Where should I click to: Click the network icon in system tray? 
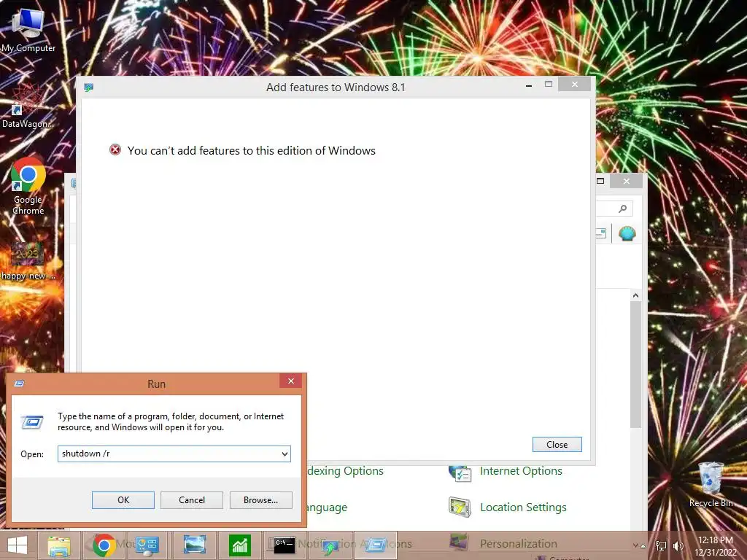click(661, 545)
